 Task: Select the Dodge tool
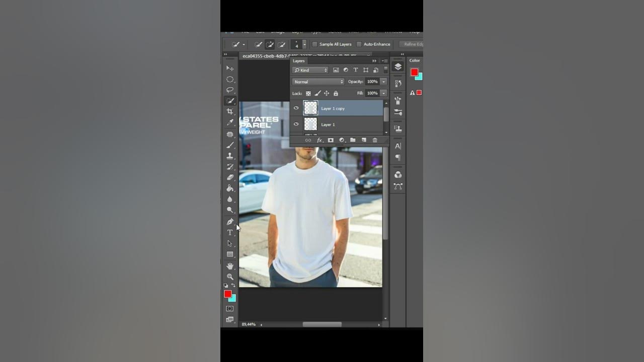[230, 210]
